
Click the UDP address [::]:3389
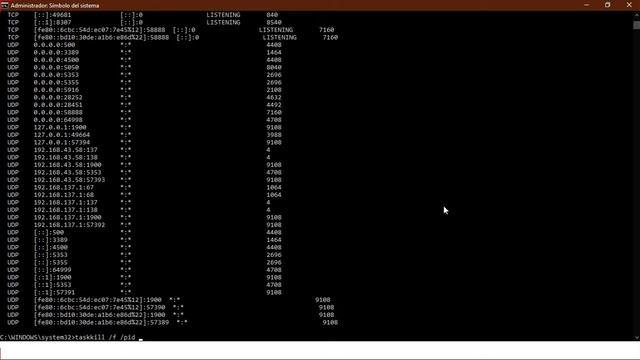pyautogui.click(x=51, y=240)
